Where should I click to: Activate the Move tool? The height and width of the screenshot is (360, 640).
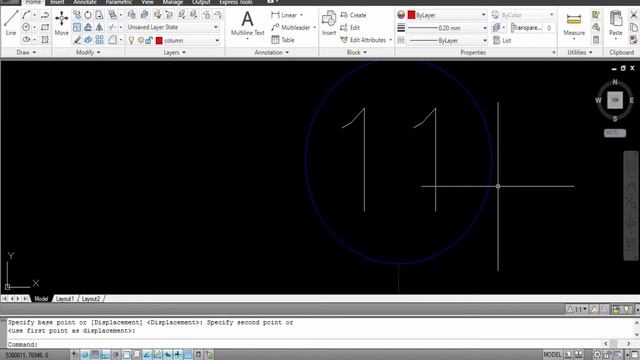62,23
